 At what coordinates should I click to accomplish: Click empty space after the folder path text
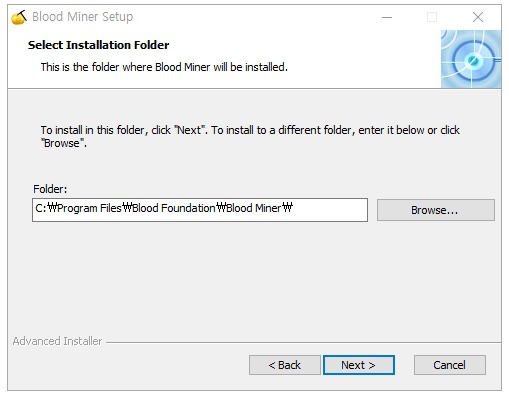point(330,210)
